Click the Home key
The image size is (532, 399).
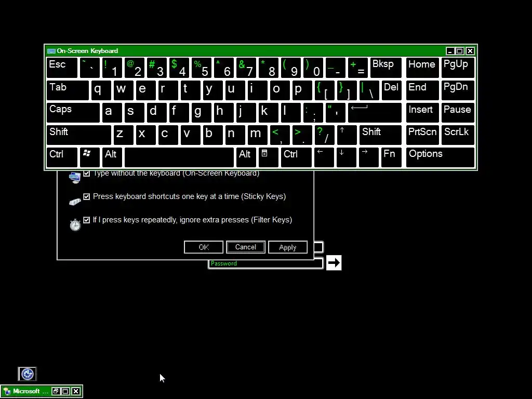[422, 68]
